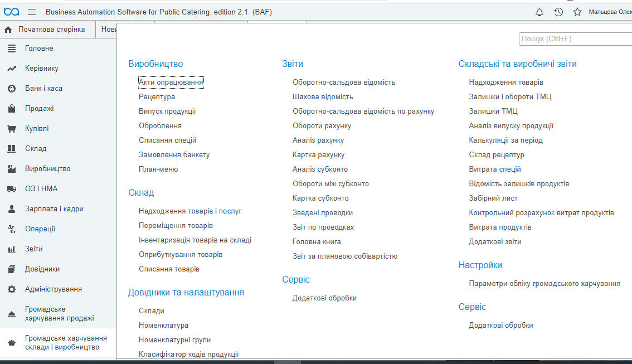Click the Пошук (Ctrl+F) search field

pyautogui.click(x=575, y=39)
